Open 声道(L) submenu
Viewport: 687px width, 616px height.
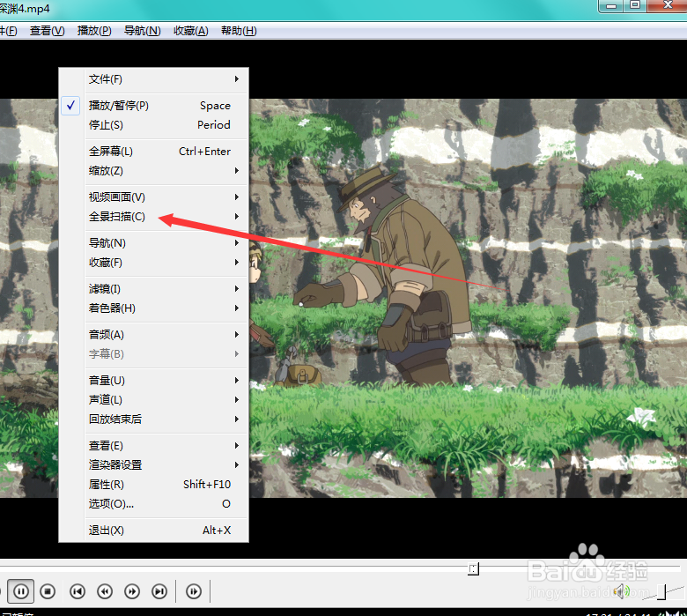pos(154,400)
